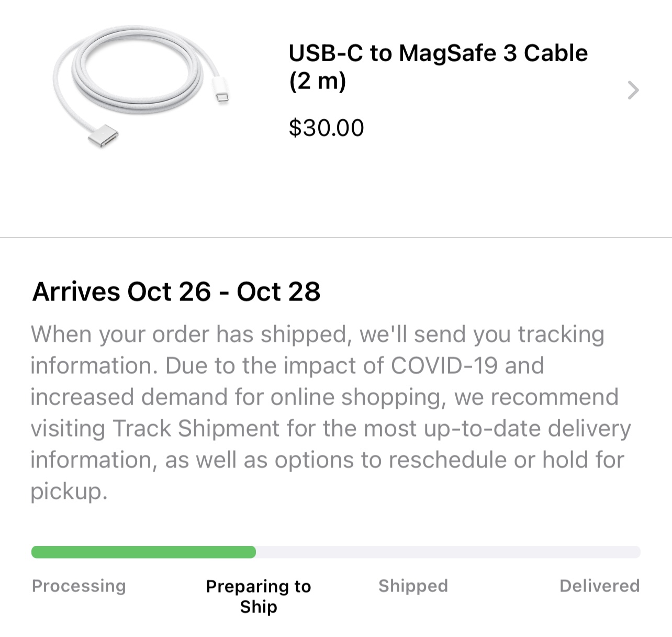Click the green filled progress bar section
The width and height of the screenshot is (672, 637).
point(143,552)
